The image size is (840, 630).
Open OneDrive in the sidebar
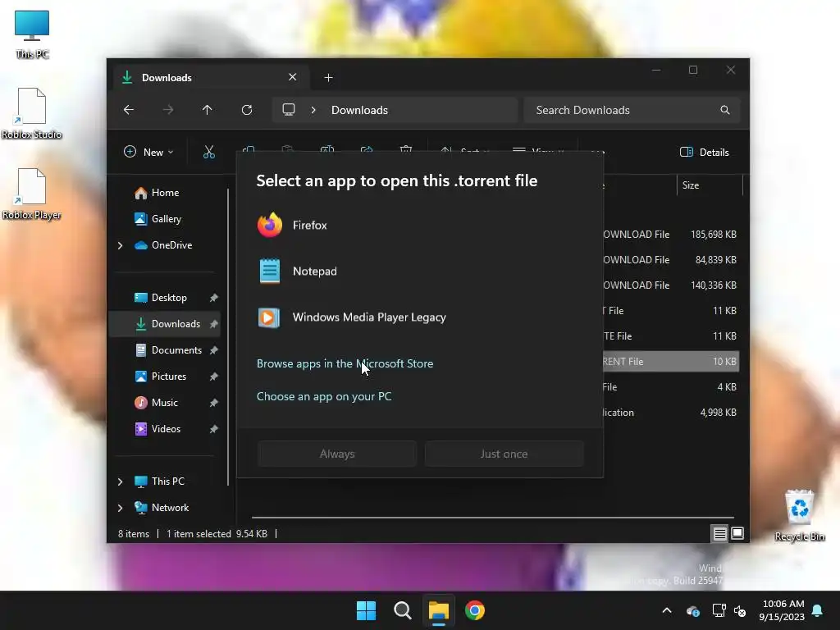[171, 245]
